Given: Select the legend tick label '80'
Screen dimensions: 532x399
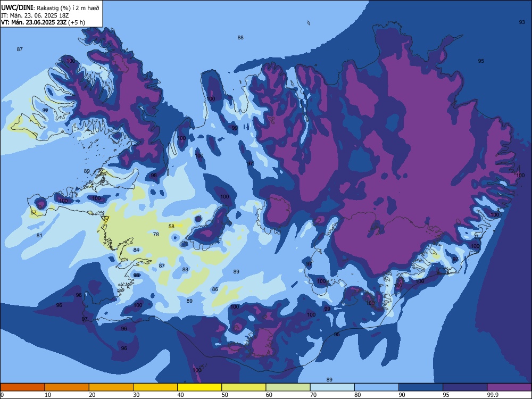Looking at the screenshot, I should click(x=358, y=395).
